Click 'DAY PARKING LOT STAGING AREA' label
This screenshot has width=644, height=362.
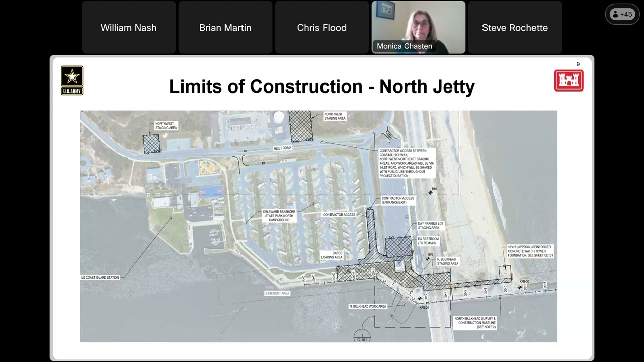click(x=431, y=226)
